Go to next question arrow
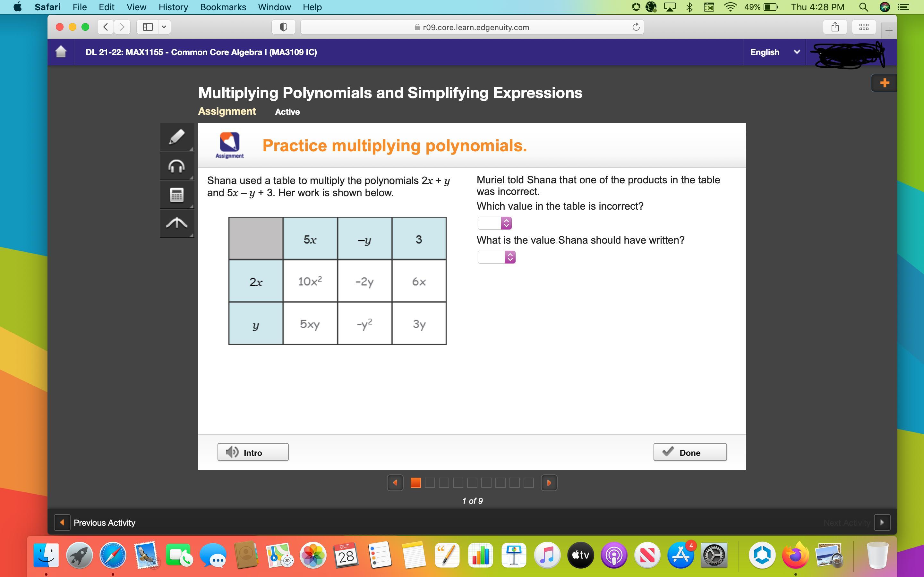924x577 pixels. click(x=549, y=483)
